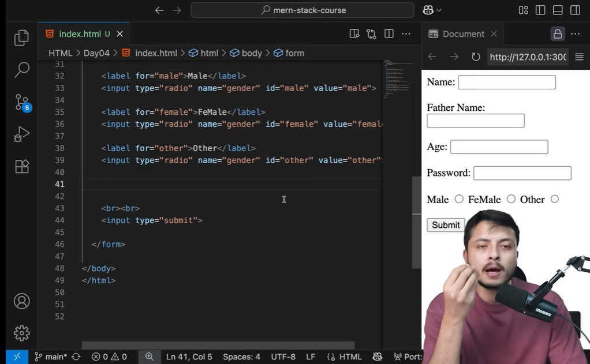Reload the browser preview page

click(x=476, y=57)
